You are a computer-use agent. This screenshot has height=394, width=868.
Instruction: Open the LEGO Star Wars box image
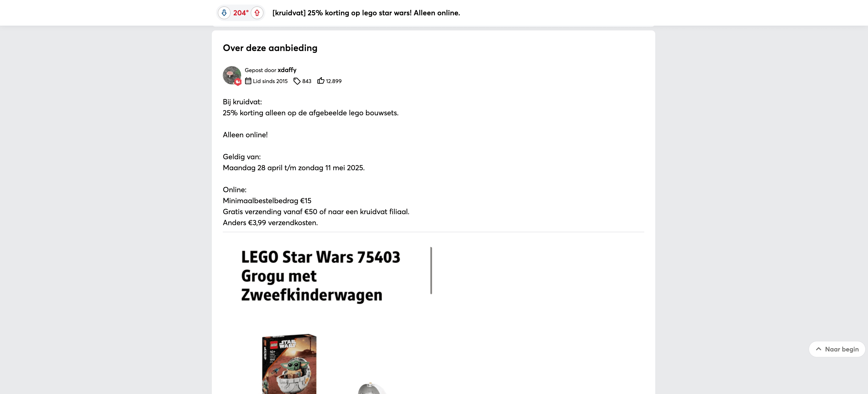tap(289, 364)
